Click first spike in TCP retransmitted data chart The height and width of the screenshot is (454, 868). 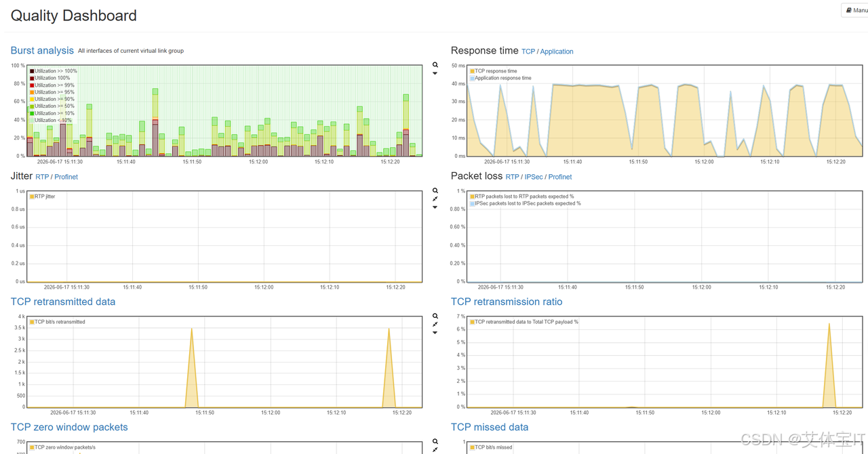point(192,368)
